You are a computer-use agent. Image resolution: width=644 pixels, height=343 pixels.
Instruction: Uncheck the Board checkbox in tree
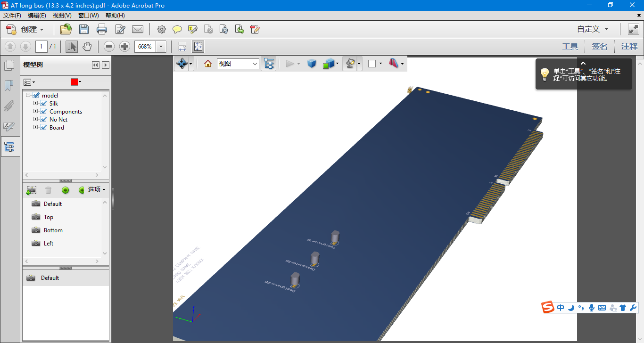[x=44, y=128]
